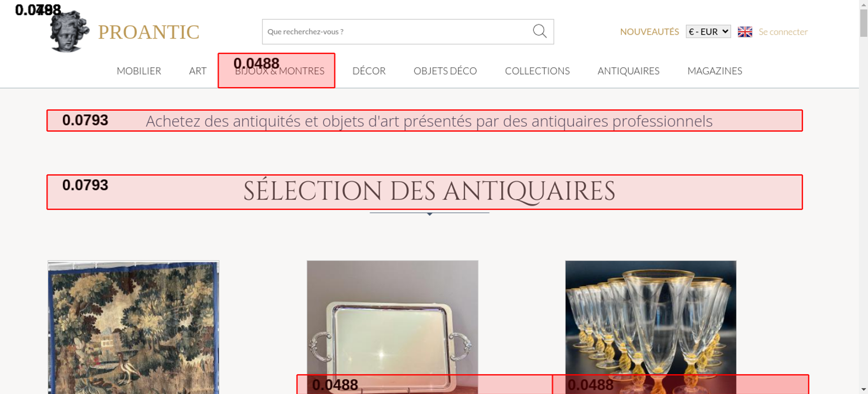The height and width of the screenshot is (394, 868).
Task: Switch language with the UK flag icon
Action: (745, 32)
